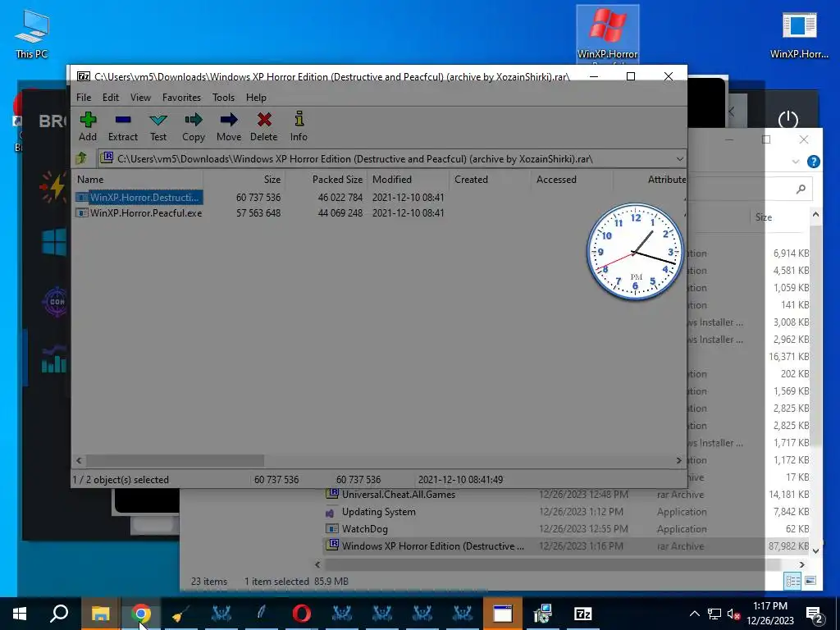Select WinXP.Horror.Peacful.exe file

click(x=139, y=212)
